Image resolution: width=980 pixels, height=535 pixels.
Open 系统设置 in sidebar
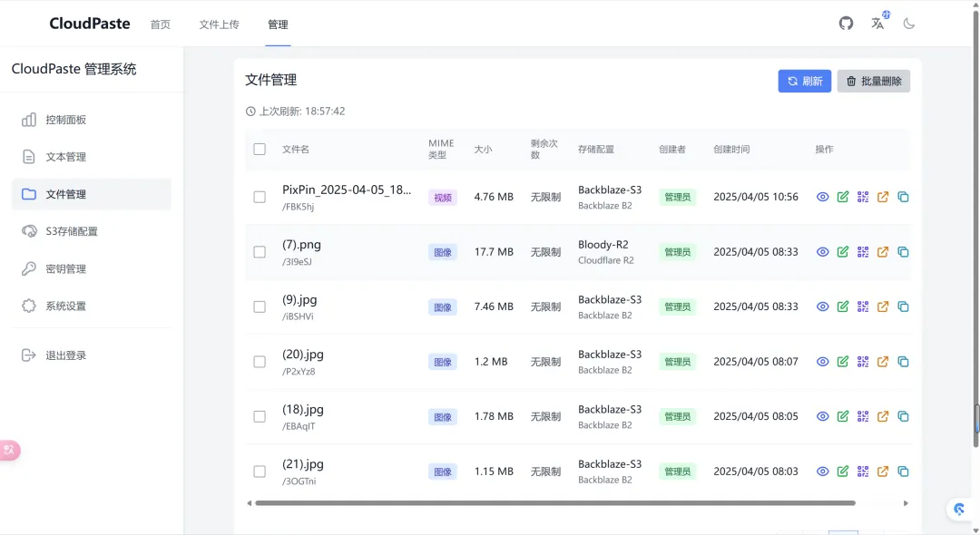(x=92, y=306)
